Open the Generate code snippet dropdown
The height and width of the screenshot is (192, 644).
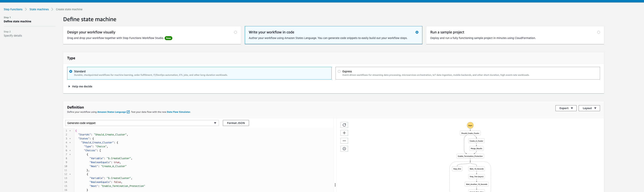[142, 123]
